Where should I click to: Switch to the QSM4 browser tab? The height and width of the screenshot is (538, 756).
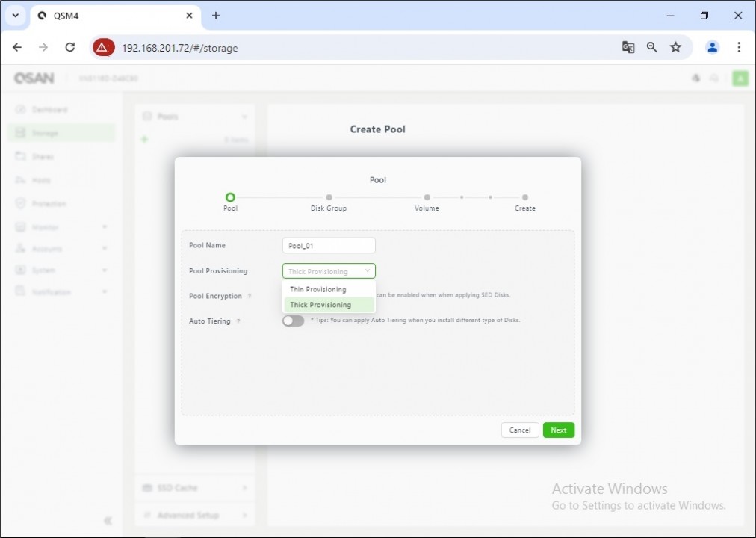point(112,16)
